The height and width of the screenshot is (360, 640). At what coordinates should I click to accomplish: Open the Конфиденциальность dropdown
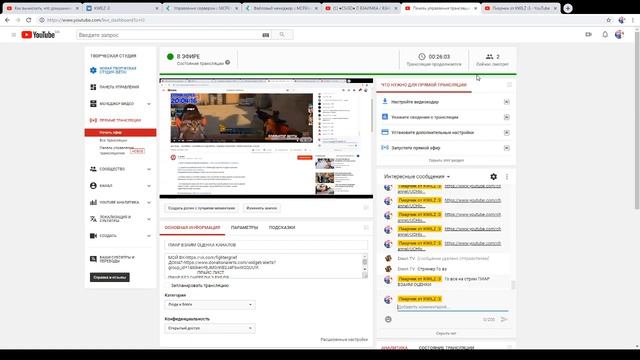click(x=210, y=328)
